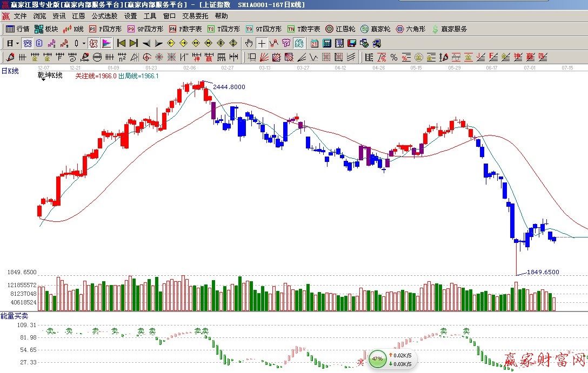The width and height of the screenshot is (588, 373).
Task: Click the red floppy disk save icon
Action: [x=351, y=43]
